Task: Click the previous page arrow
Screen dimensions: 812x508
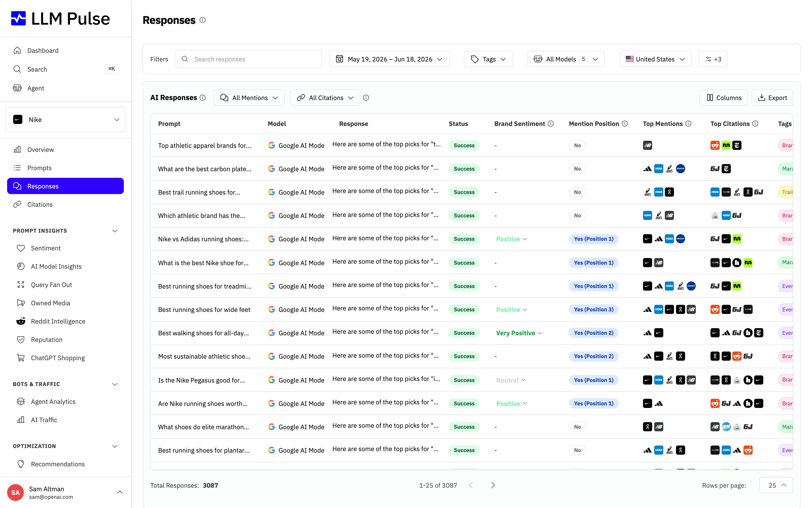Action: click(471, 485)
